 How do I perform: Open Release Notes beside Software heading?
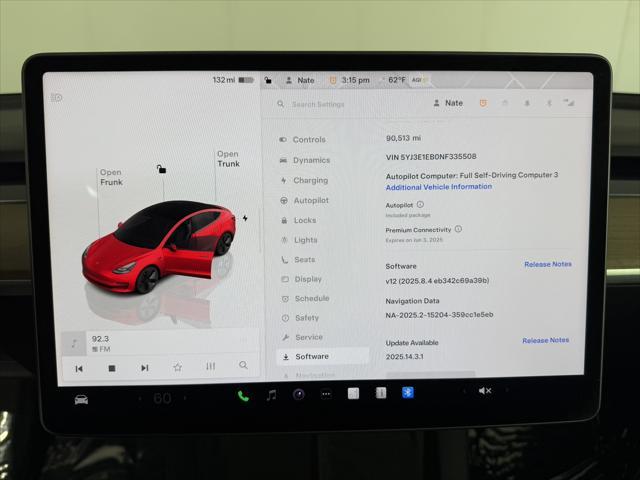[x=548, y=264]
